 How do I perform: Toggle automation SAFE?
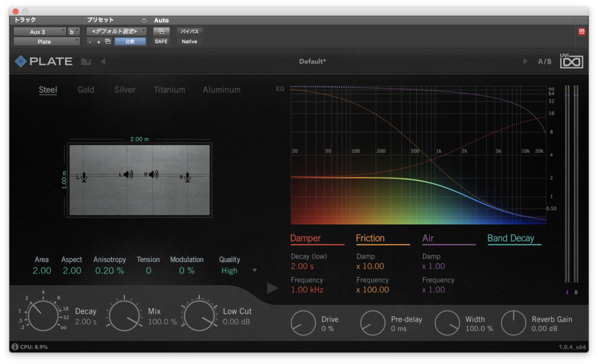(x=161, y=41)
